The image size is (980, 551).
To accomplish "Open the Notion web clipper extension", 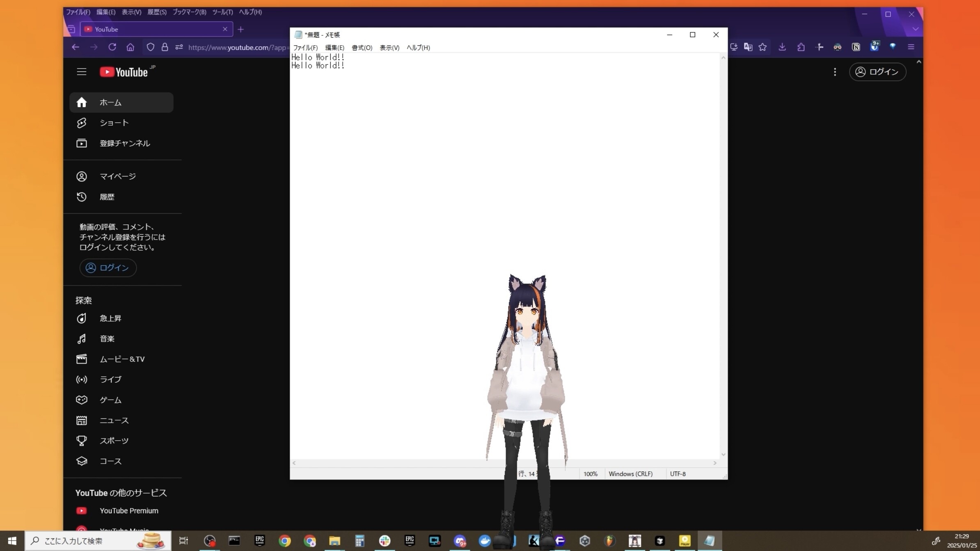I will pyautogui.click(x=856, y=47).
